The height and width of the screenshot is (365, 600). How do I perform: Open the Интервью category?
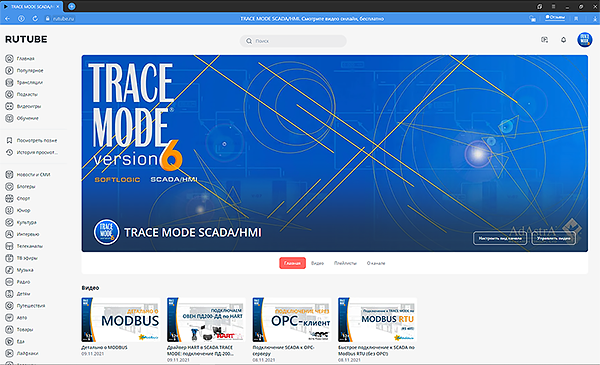point(22,234)
